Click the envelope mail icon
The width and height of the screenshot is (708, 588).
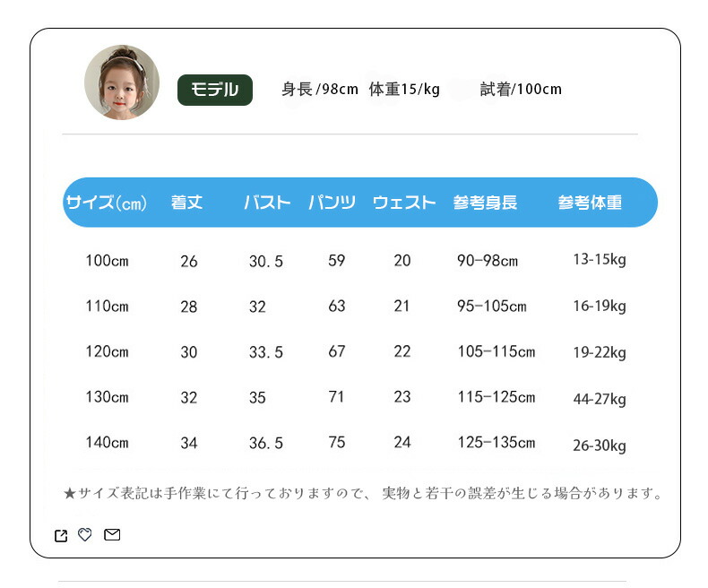point(112,535)
